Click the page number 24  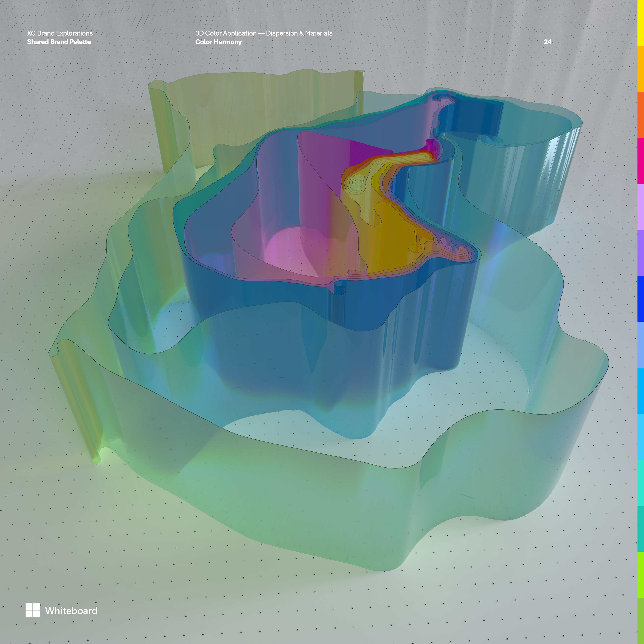[x=547, y=42]
